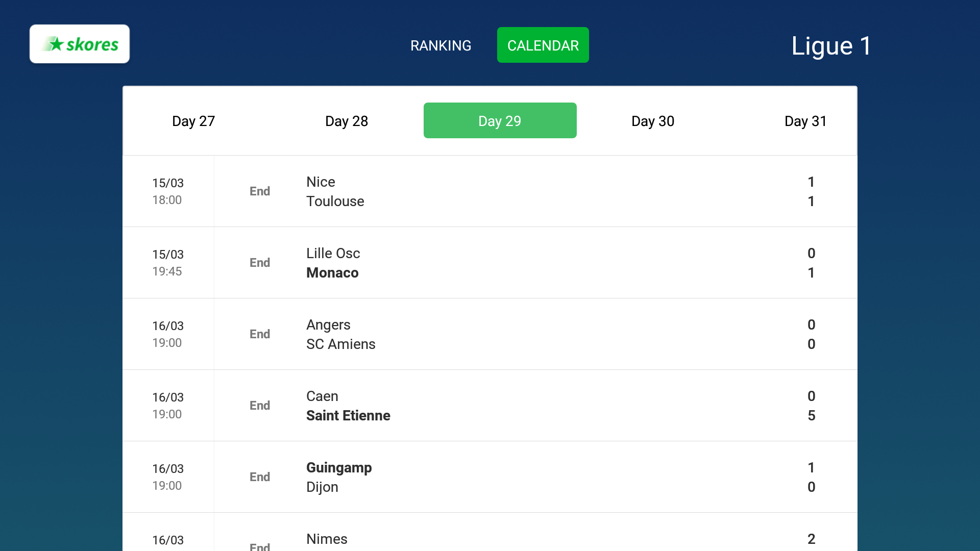The height and width of the screenshot is (551, 980).
Task: Click the Saint Etienne team name
Action: click(x=348, y=415)
